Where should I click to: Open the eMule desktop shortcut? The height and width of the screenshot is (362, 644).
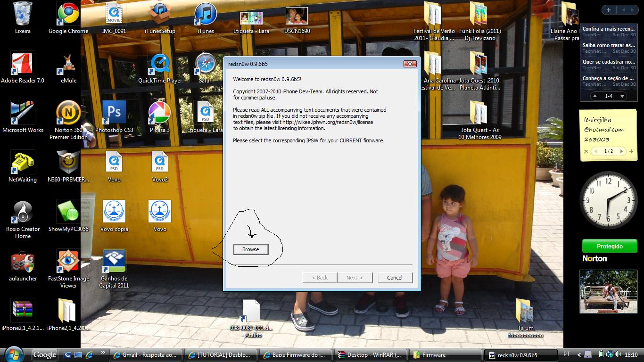[68, 67]
